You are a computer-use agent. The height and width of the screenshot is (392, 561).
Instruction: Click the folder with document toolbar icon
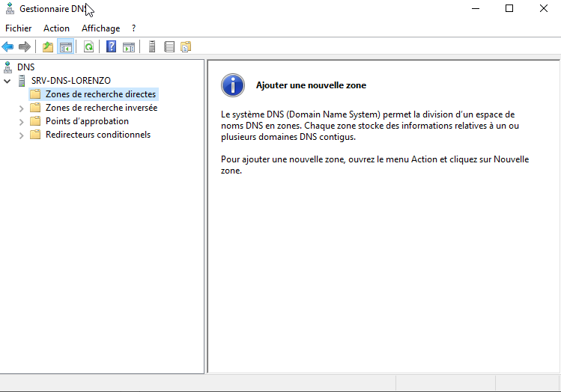pos(186,46)
